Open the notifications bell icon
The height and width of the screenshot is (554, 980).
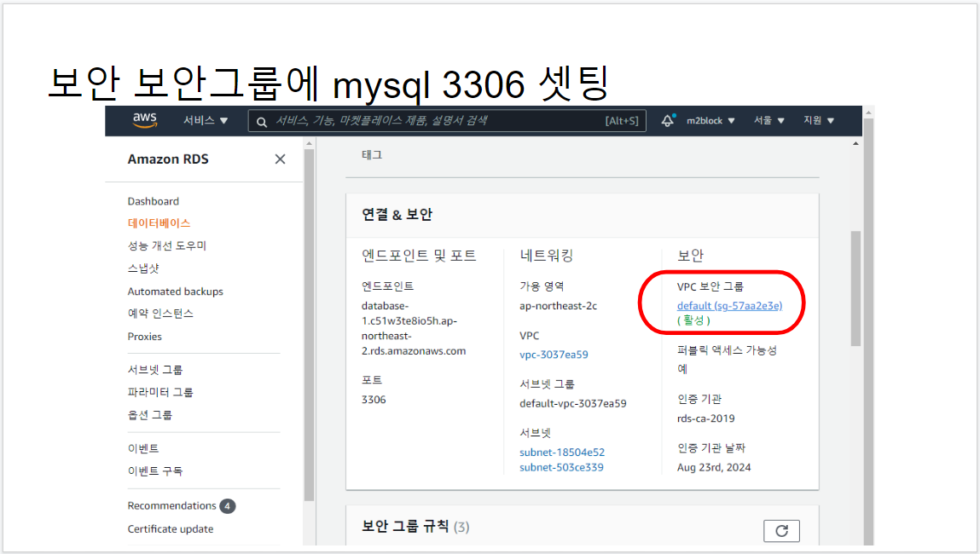(668, 120)
